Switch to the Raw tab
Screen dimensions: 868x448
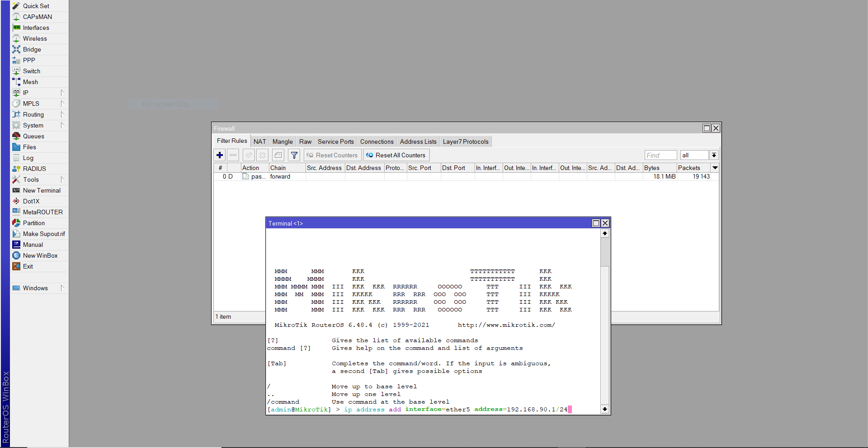(306, 141)
